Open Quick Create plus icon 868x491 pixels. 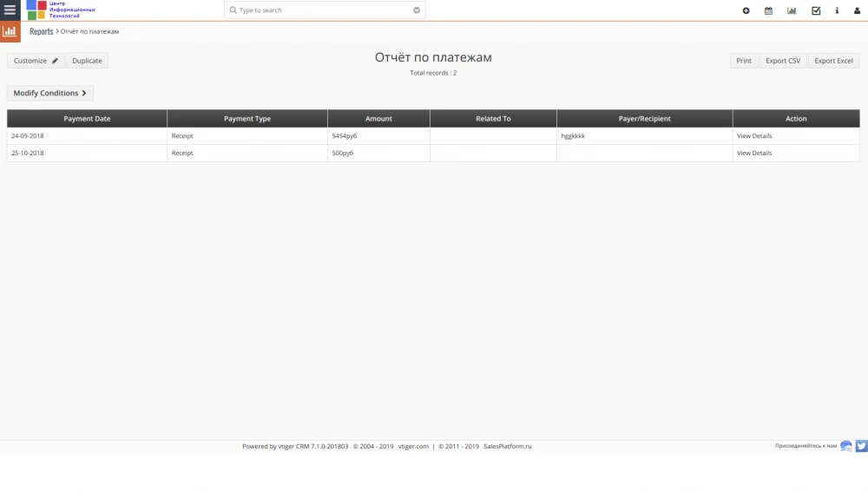tap(746, 10)
